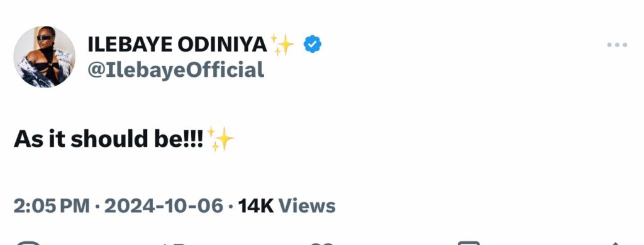This screenshot has height=245, width=644.
Task: Click the blue verified checkmark badge
Action: pyautogui.click(x=313, y=44)
